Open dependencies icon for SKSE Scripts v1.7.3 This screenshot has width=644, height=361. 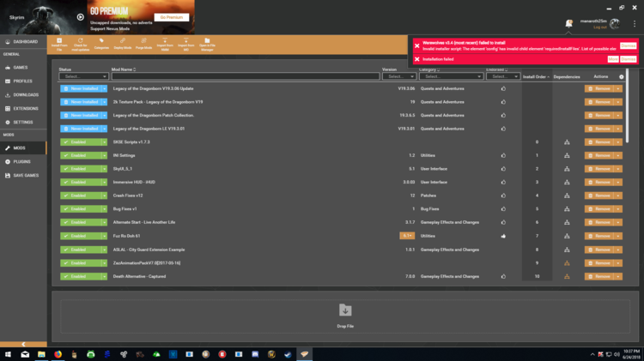click(567, 142)
